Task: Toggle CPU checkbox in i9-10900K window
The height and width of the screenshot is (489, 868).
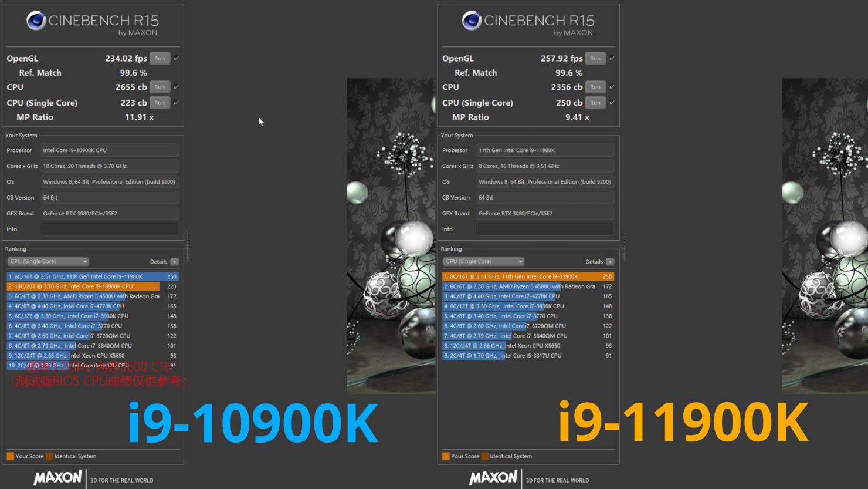Action: click(177, 87)
